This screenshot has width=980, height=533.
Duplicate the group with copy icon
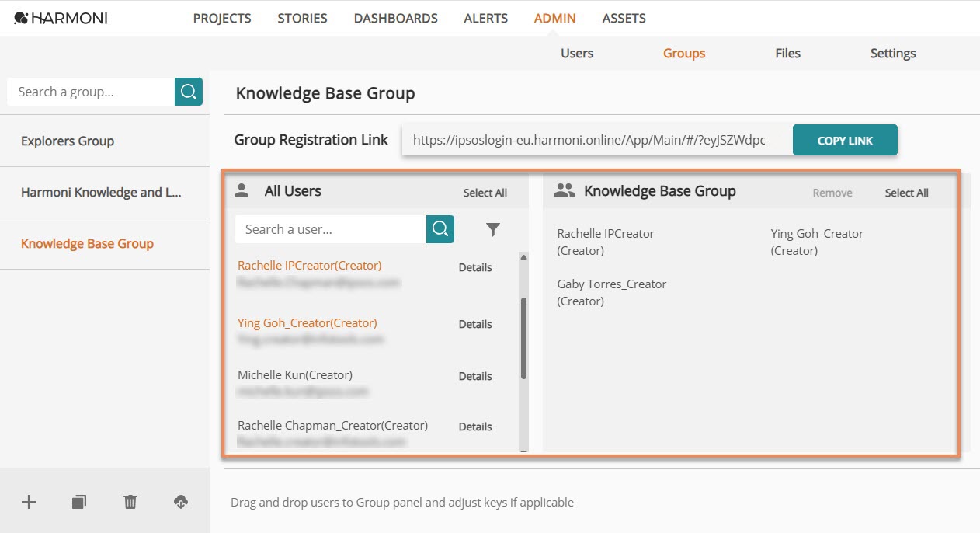click(x=78, y=502)
